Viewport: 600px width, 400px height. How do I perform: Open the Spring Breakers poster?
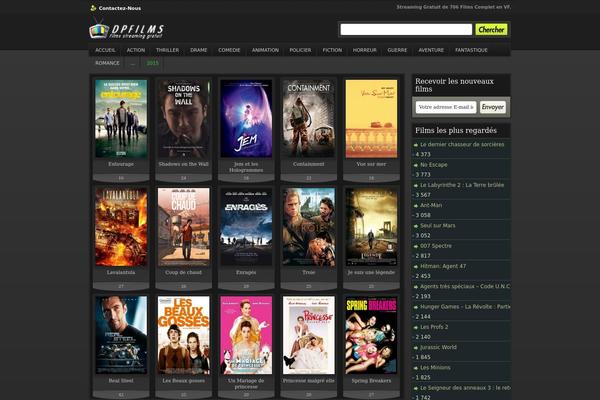tap(371, 335)
